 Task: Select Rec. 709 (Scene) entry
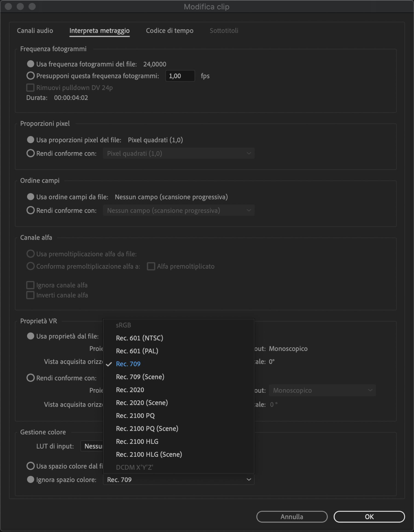coord(140,377)
